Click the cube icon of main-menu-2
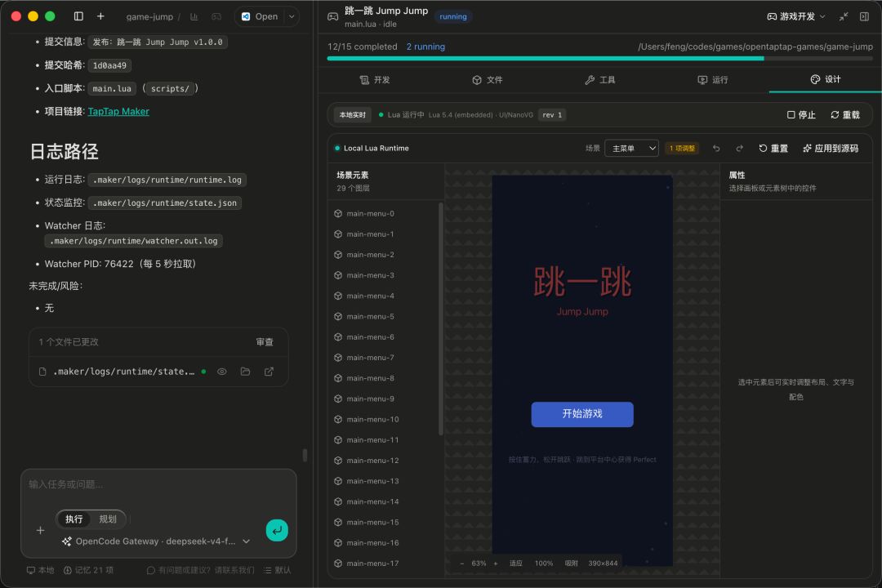Image resolution: width=882 pixels, height=588 pixels. pos(338,255)
